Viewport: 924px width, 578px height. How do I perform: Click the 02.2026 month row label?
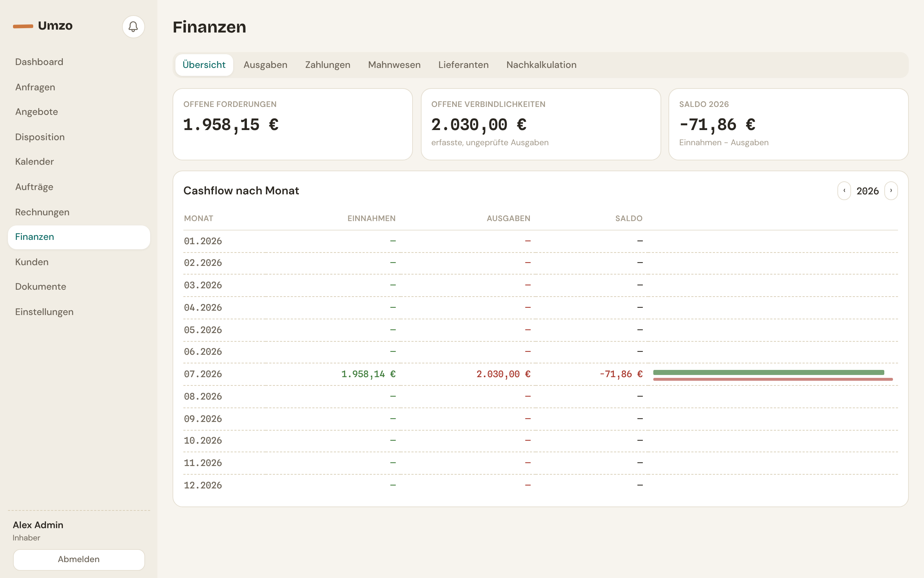(203, 263)
